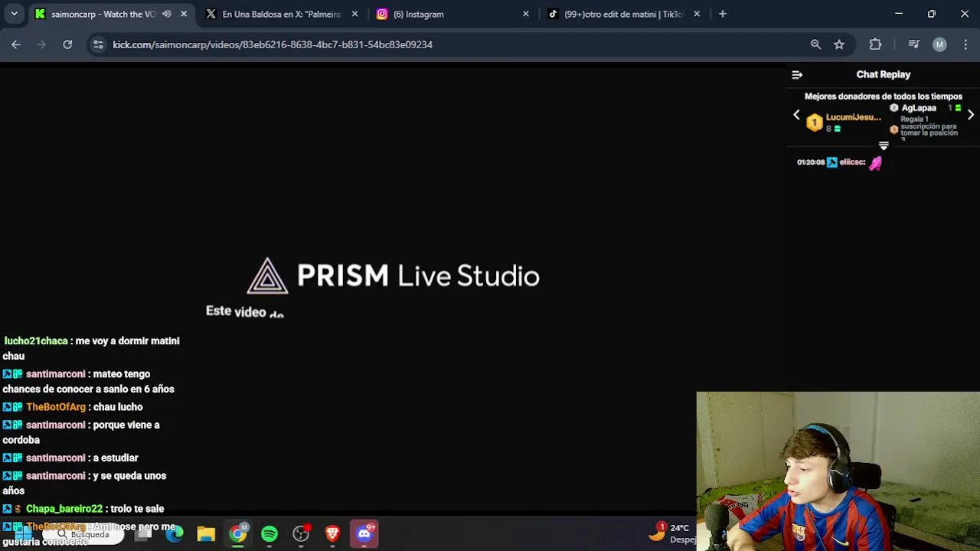The height and width of the screenshot is (551, 980).
Task: Open OBS Studio from taskbar
Action: (301, 534)
